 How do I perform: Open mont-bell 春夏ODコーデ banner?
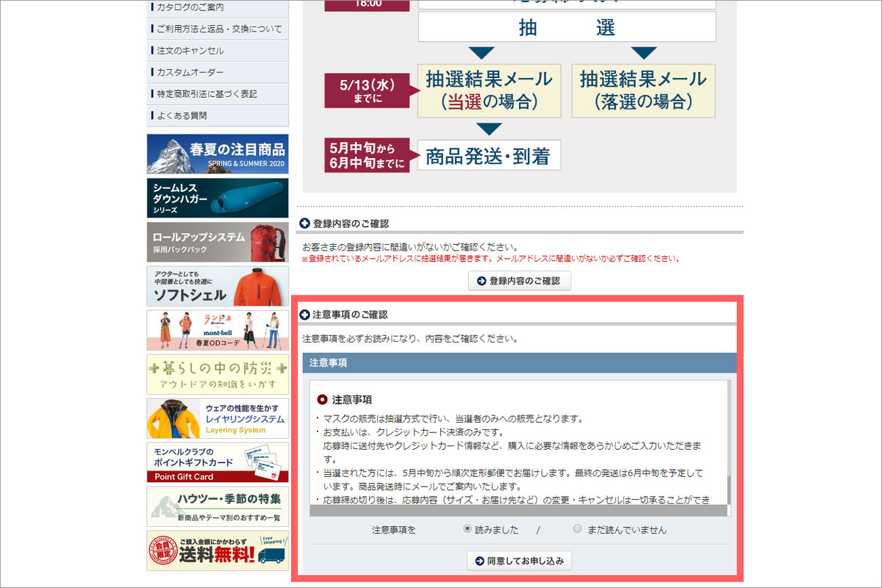[x=218, y=330]
